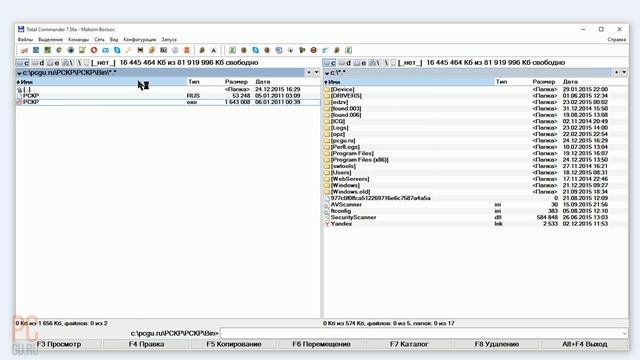The image size is (640, 360).
Task: Expand command line history dropdown
Action: click(x=624, y=333)
